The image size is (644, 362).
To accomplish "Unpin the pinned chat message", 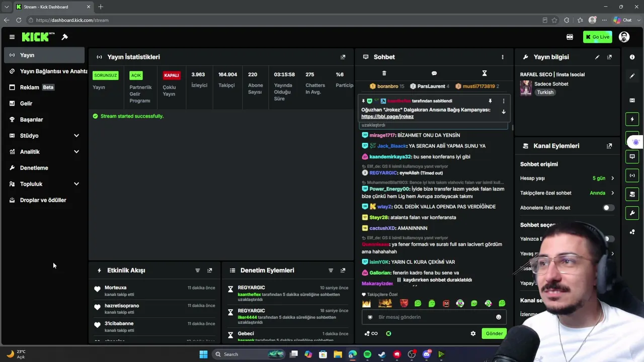I will [x=490, y=101].
